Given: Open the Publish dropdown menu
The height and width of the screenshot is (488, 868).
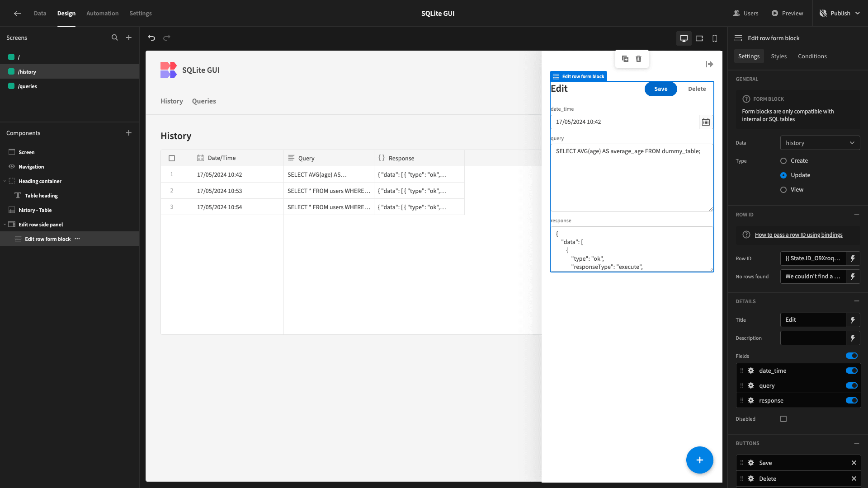Looking at the screenshot, I should click(840, 14).
